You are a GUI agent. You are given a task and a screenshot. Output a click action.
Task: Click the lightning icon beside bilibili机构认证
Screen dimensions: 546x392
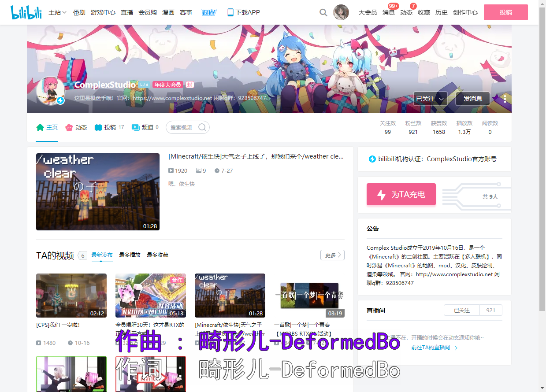[x=372, y=159]
